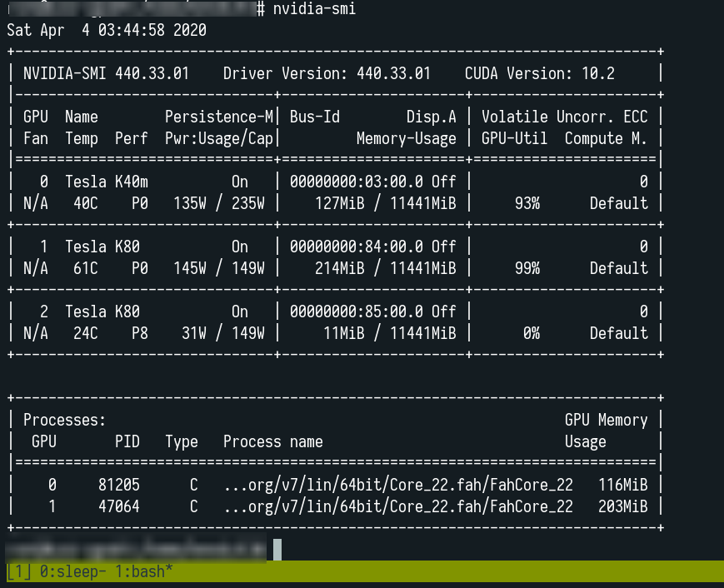The image size is (724, 588).
Task: Click the 203MiB GPU memory usage value
Action: click(623, 506)
